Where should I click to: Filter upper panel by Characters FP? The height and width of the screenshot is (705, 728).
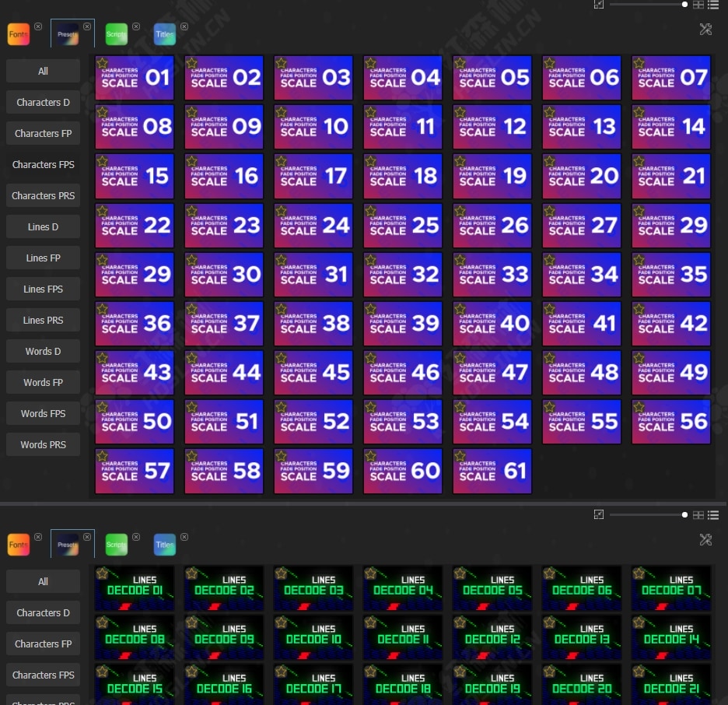[44, 133]
